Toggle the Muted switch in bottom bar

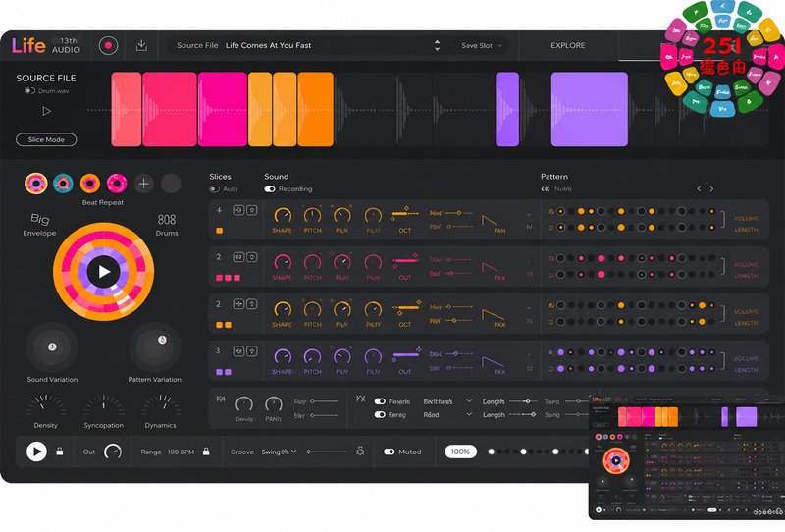(389, 452)
